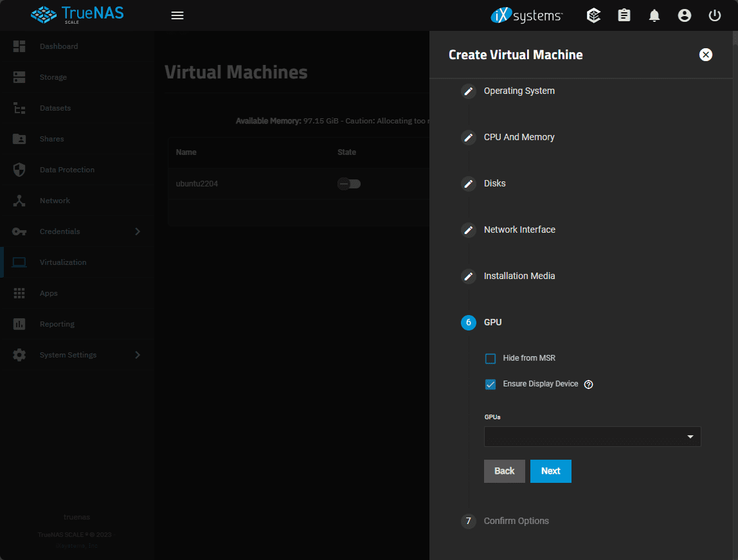738x560 pixels.
Task: Click the Back button
Action: (504, 471)
